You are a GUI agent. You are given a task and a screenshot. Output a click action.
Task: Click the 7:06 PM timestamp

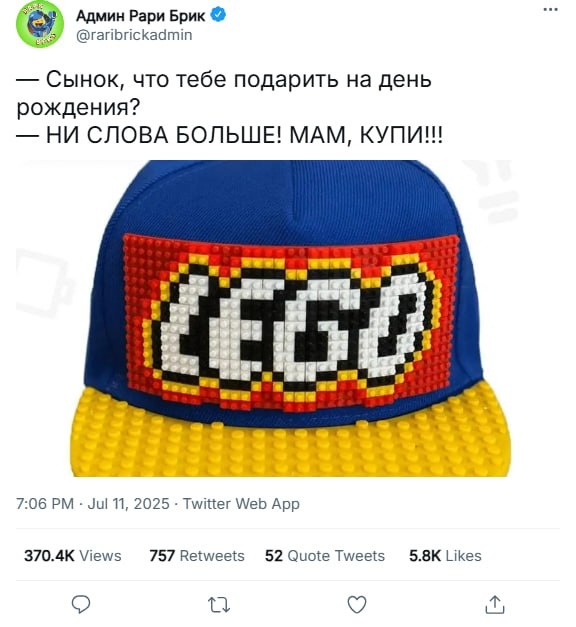(x=45, y=503)
